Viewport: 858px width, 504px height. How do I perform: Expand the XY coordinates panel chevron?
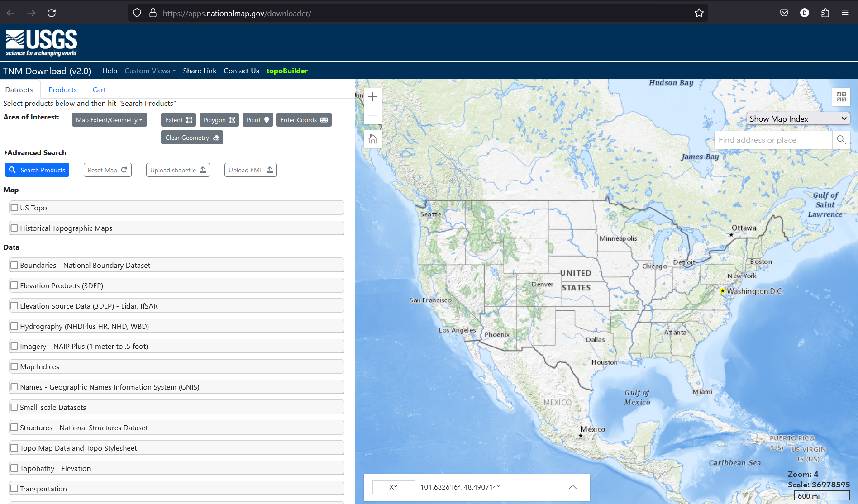(572, 487)
